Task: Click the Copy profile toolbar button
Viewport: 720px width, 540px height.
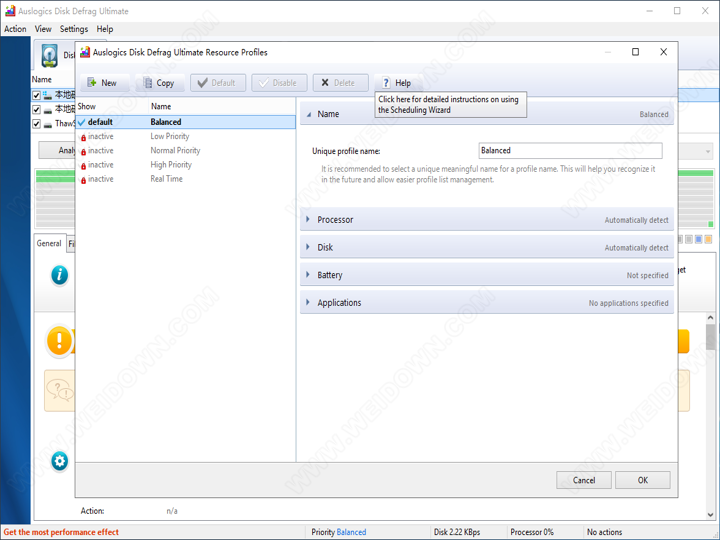Action: coord(160,83)
